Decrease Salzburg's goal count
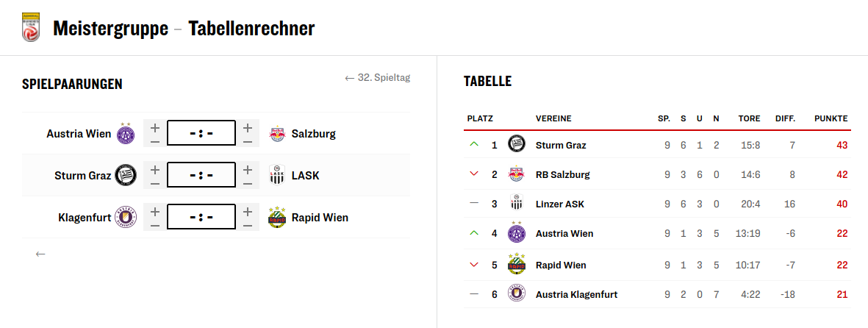This screenshot has height=328, width=868. click(x=248, y=141)
